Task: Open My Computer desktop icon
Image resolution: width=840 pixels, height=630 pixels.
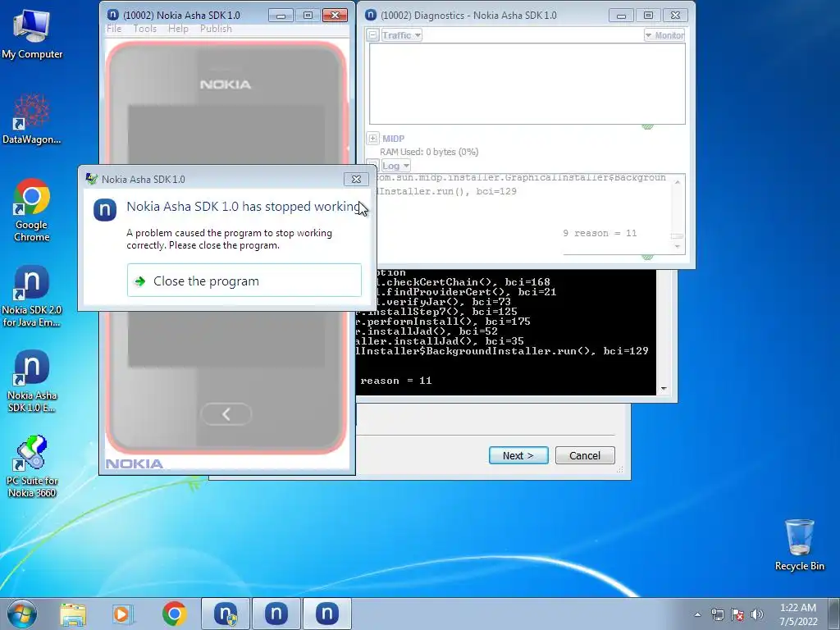Action: [x=32, y=33]
